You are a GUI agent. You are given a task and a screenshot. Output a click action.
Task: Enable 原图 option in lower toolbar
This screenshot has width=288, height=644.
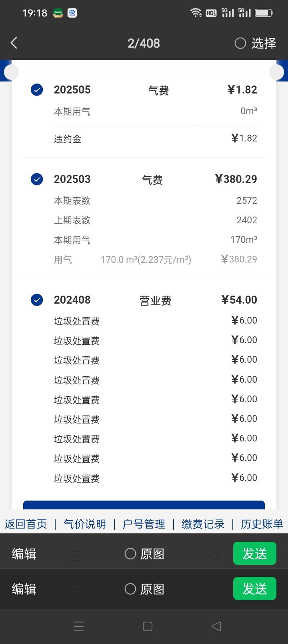[130, 589]
